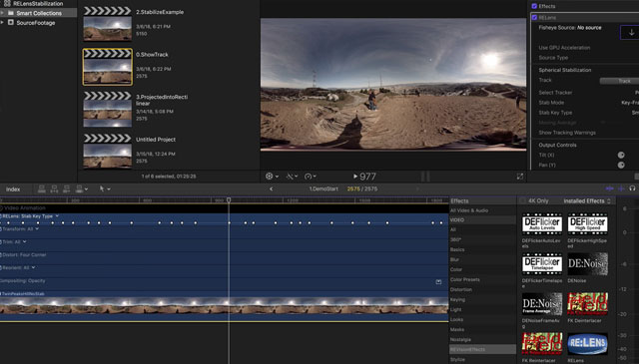Screen dimensions: 639x364
Task: Open the transform tools pop-up under viewer
Action: 272,177
